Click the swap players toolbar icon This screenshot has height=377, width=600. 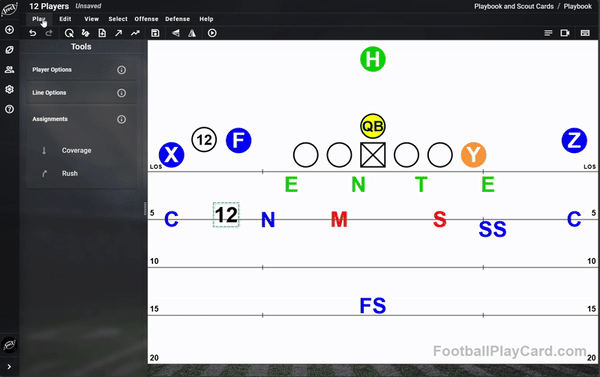(x=86, y=33)
